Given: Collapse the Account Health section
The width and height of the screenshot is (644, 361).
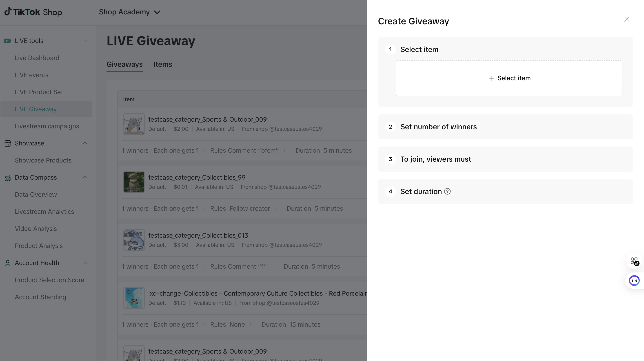Looking at the screenshot, I should point(85,263).
